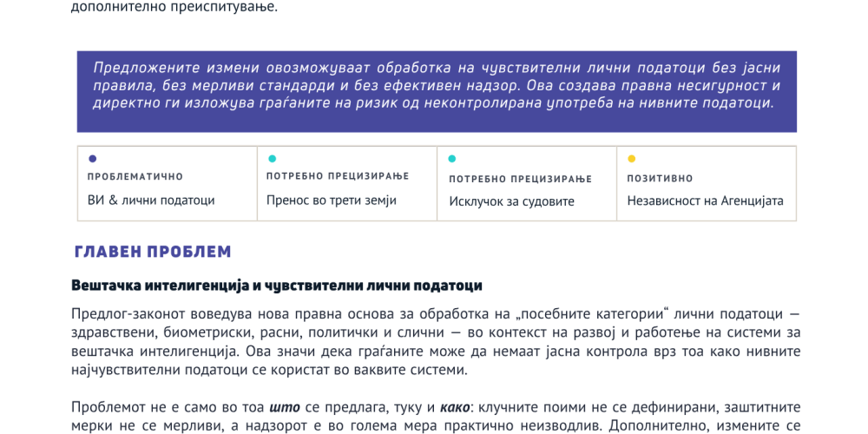Click the Исклучок за судовите text
The image size is (868, 434).
point(511,201)
